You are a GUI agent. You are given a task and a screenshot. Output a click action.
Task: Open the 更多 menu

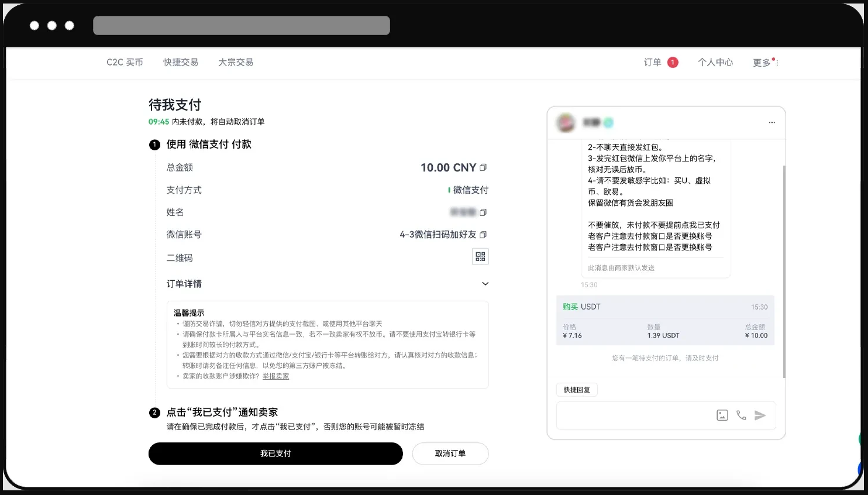click(x=764, y=63)
